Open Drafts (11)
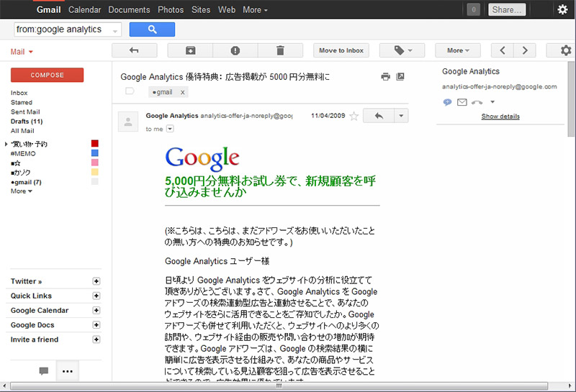This screenshot has width=576, height=392. [27, 122]
